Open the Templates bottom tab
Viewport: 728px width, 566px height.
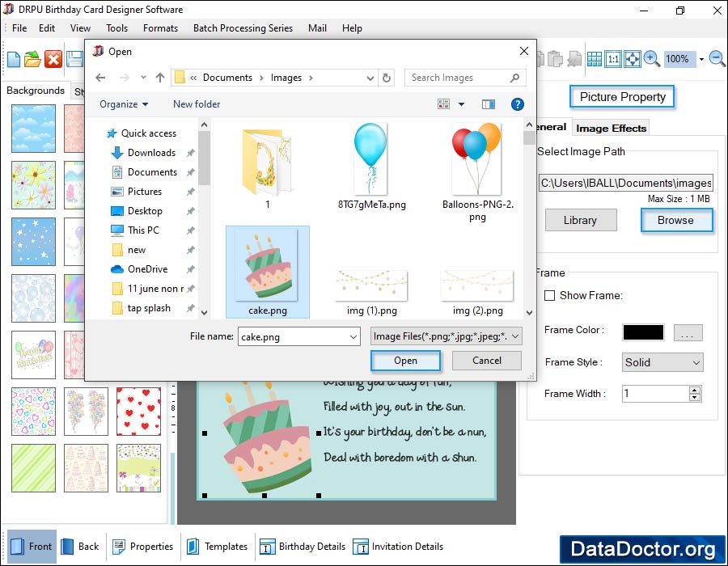[218, 547]
